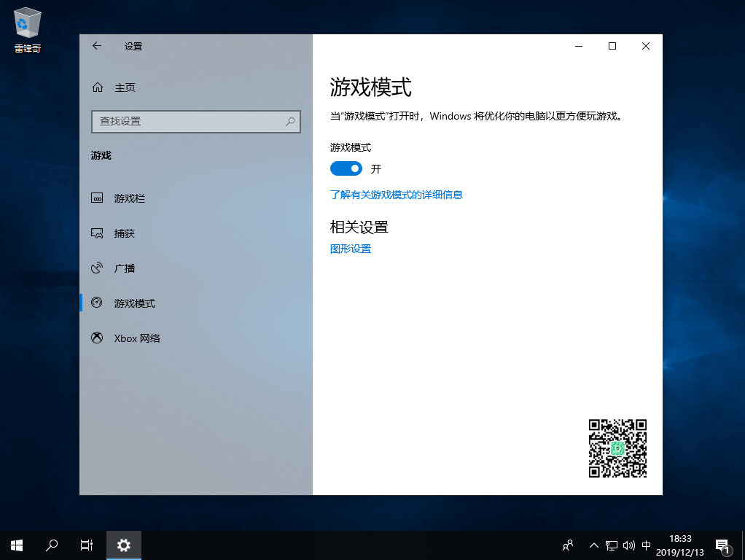
Task: Open network status tray icon
Action: point(612,545)
